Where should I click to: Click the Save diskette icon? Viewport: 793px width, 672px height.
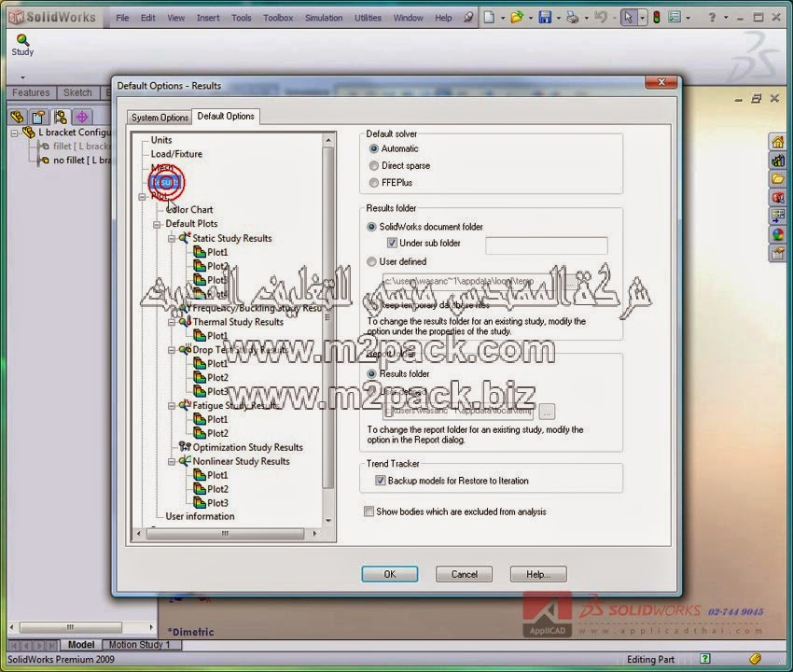click(x=545, y=18)
